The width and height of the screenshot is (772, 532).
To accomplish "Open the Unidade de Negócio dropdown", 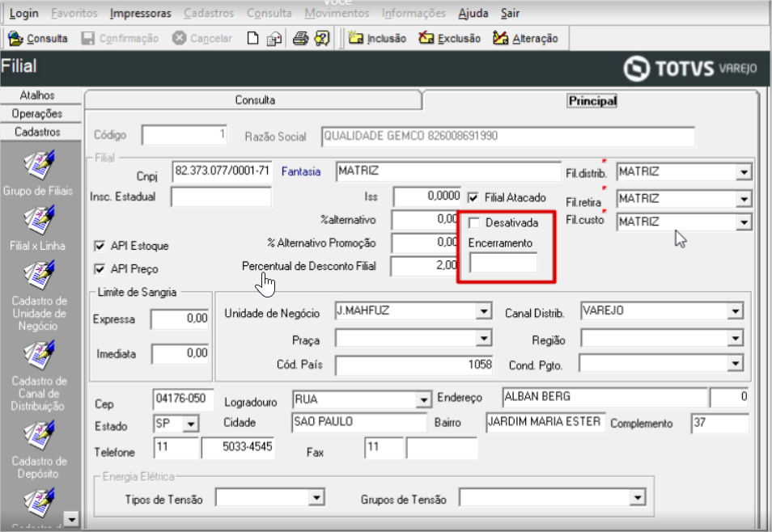I will (x=484, y=311).
